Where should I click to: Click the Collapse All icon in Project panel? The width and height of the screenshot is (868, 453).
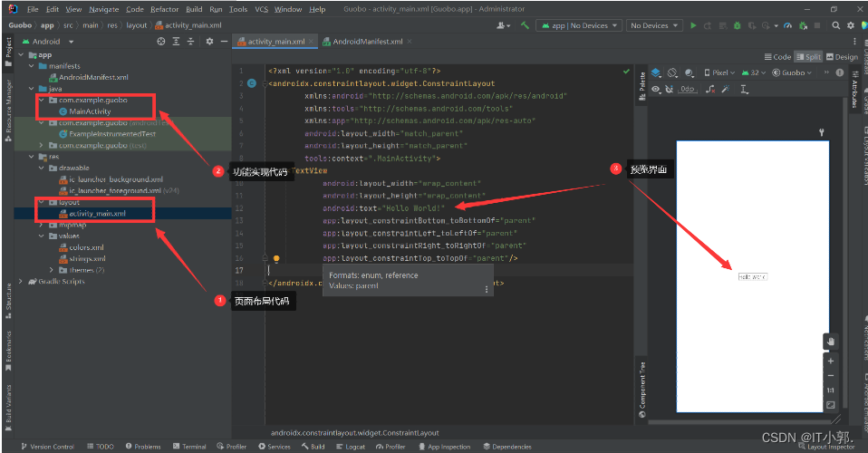[190, 41]
